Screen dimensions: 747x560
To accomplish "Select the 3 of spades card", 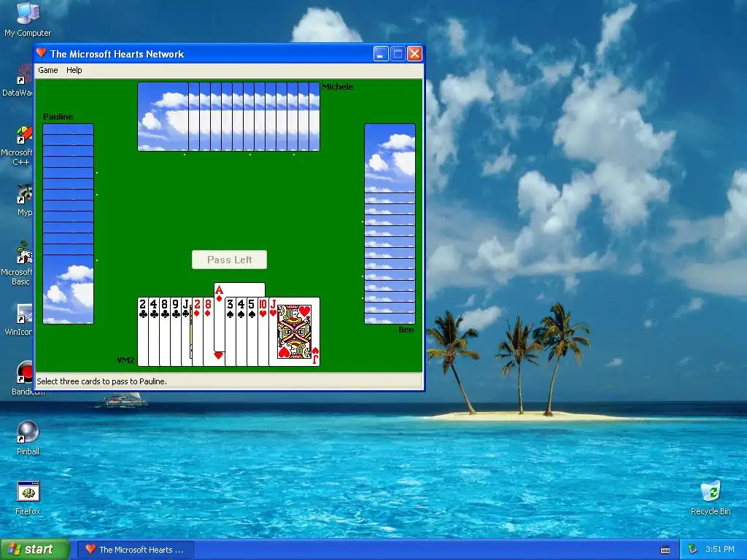I will (x=230, y=332).
